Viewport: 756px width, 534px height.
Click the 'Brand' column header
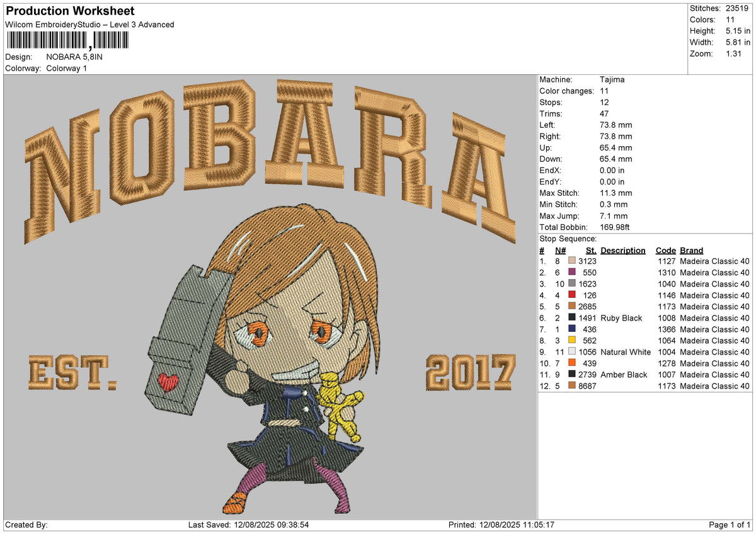coord(692,250)
